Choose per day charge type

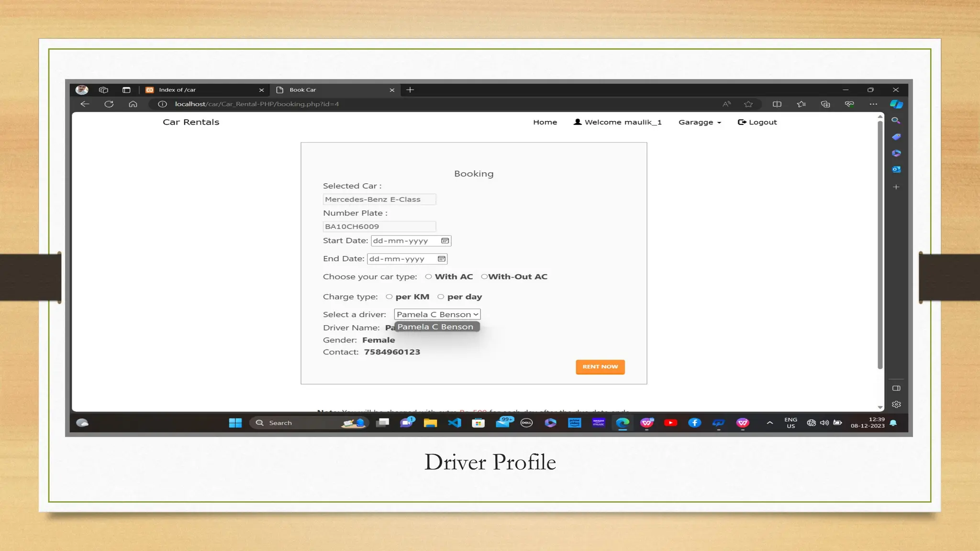tap(441, 297)
